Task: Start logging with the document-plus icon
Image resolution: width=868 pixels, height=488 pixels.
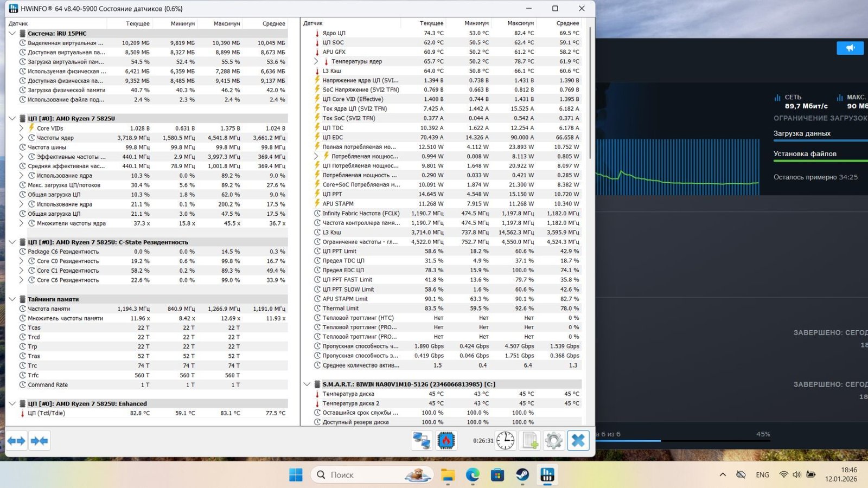Action: [x=530, y=441]
